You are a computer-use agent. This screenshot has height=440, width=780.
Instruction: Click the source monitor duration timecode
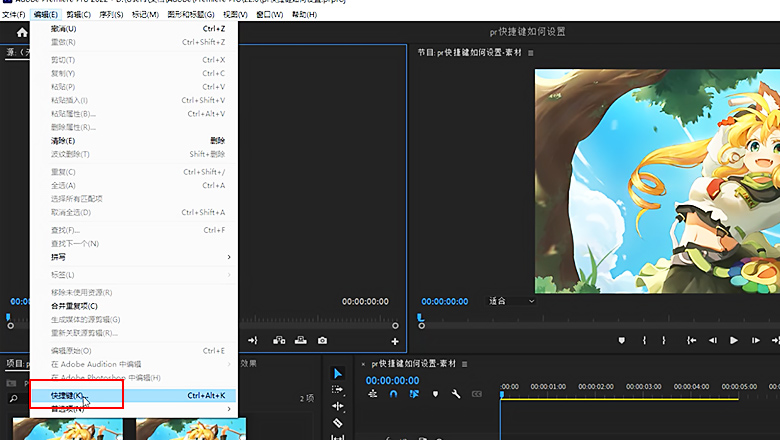(x=365, y=301)
